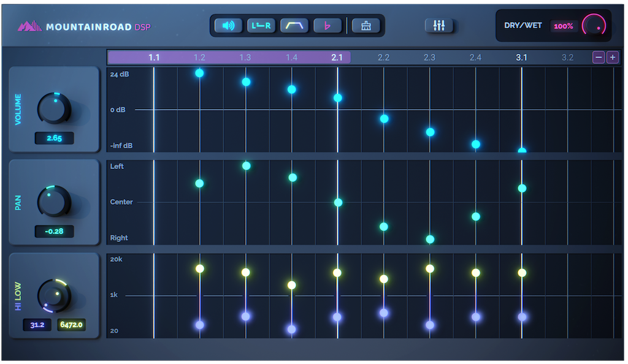Click the yellow high-cut node at step 1.4
Viewport: 628px width, 364px height.
[292, 285]
